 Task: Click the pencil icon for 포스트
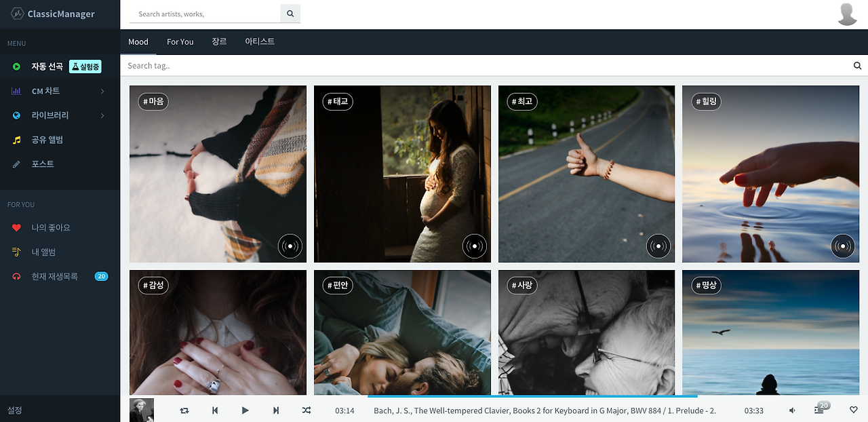pyautogui.click(x=16, y=164)
